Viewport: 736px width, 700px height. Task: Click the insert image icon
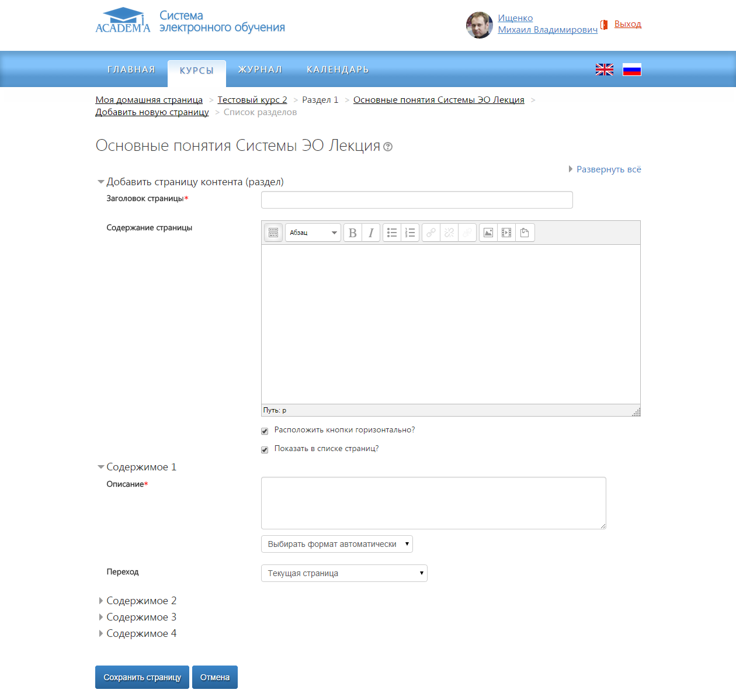coord(488,233)
